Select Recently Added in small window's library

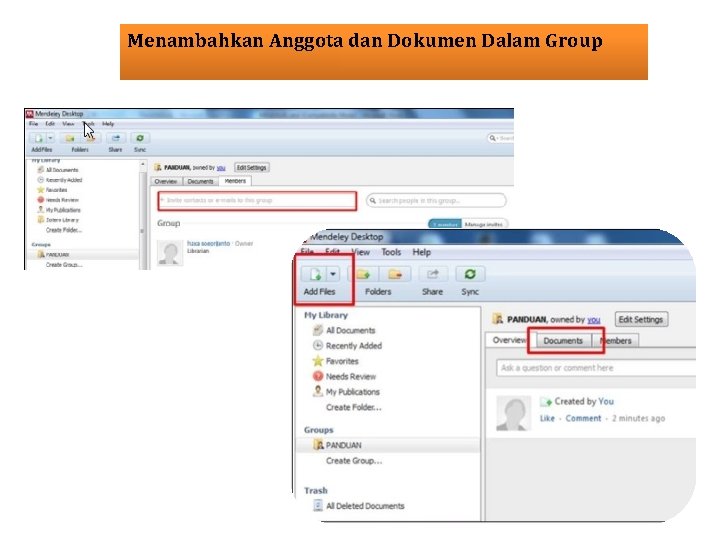pos(60,180)
